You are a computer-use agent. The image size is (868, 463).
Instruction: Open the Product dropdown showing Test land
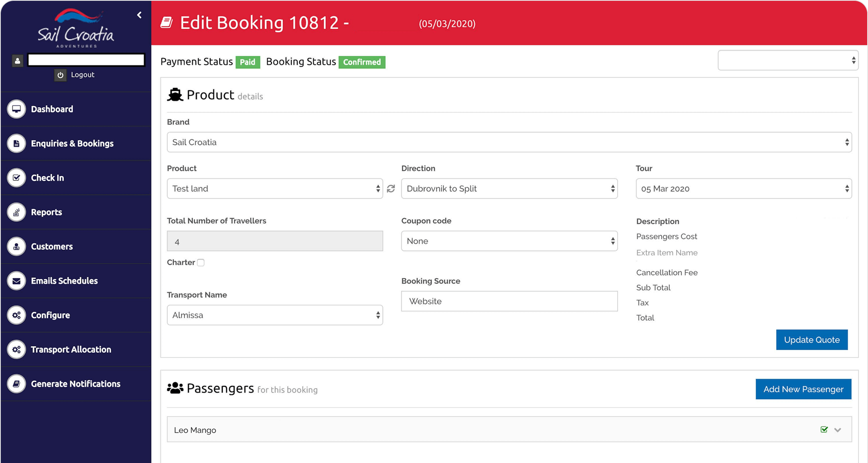[x=275, y=189]
